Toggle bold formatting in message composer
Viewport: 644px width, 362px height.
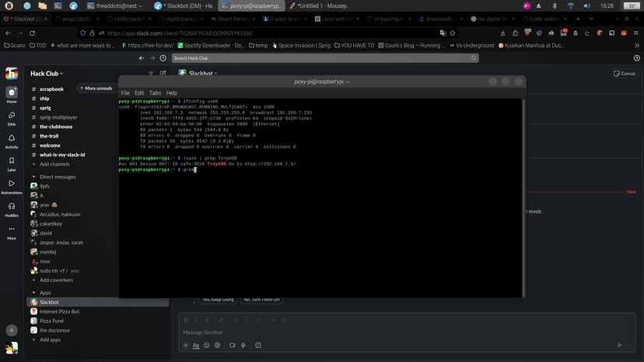tap(185, 319)
